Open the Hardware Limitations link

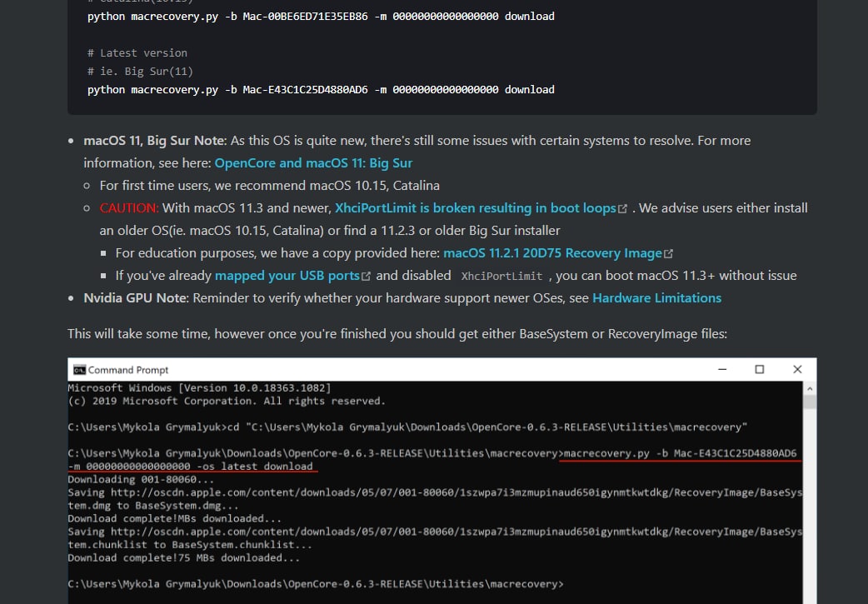[656, 298]
